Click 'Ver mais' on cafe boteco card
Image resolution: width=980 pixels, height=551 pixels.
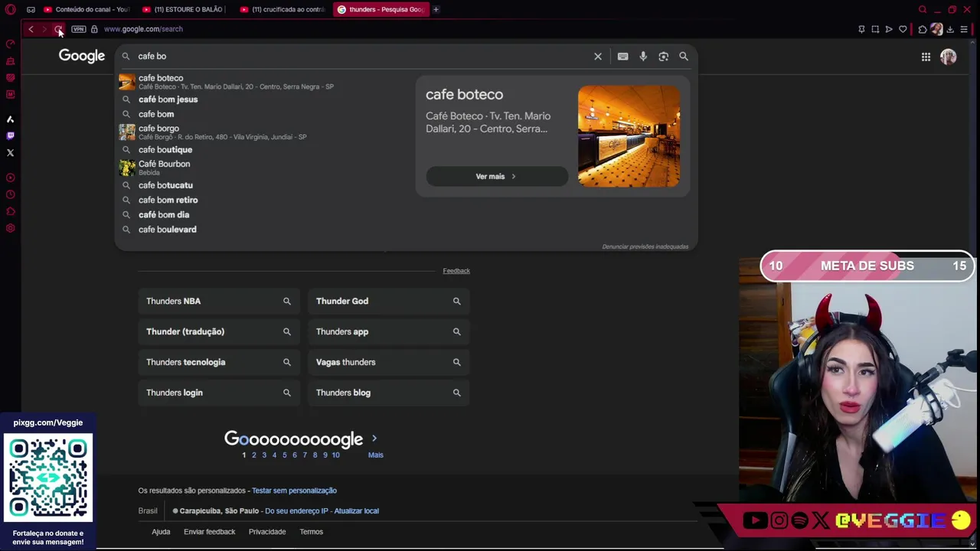point(496,177)
